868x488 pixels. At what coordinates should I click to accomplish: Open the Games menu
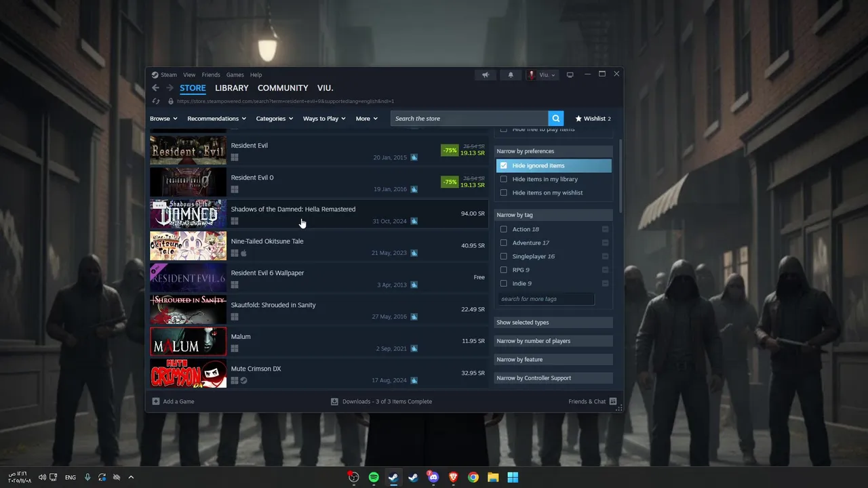point(235,75)
